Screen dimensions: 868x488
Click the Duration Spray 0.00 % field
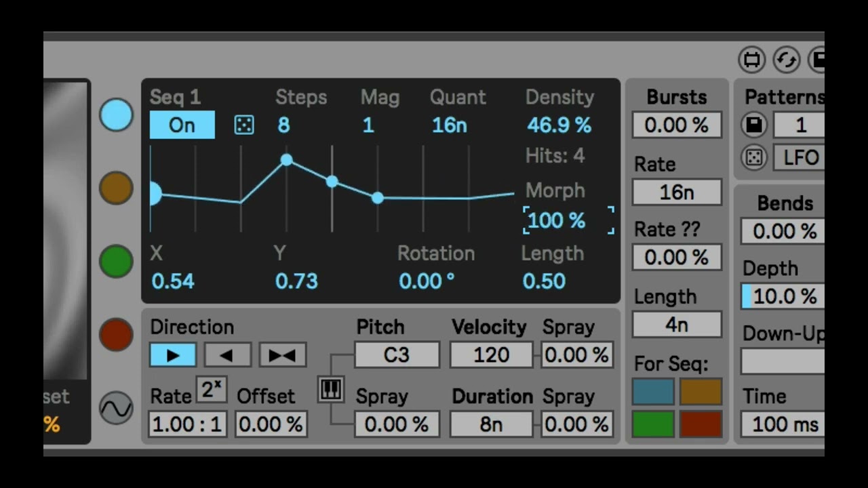click(577, 424)
